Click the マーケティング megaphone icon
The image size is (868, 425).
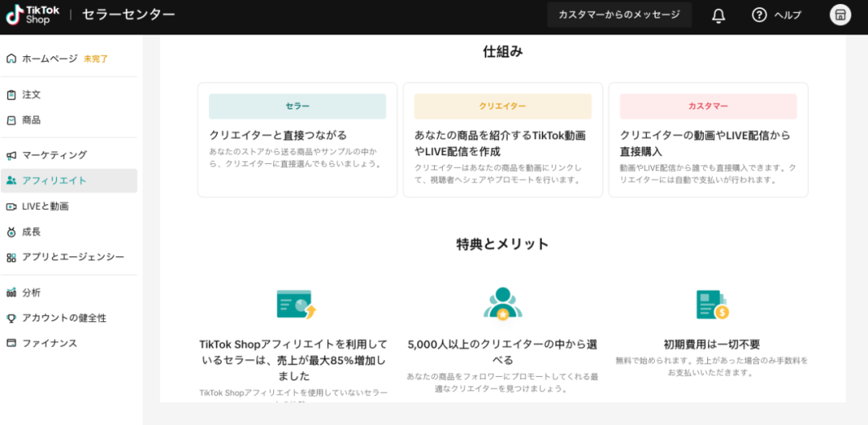pyautogui.click(x=11, y=155)
